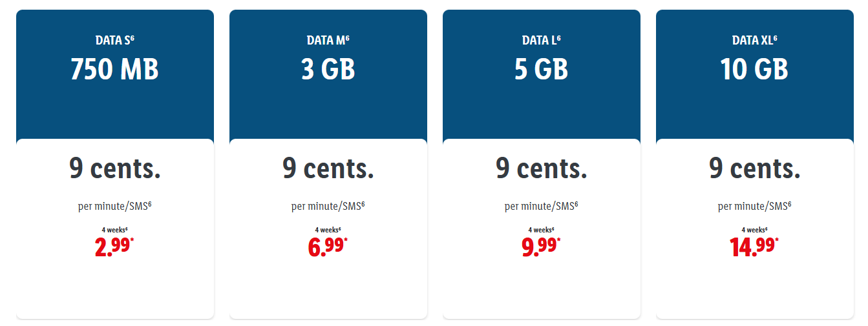
Task: Select the 750 MB data amount
Action: pos(114,69)
